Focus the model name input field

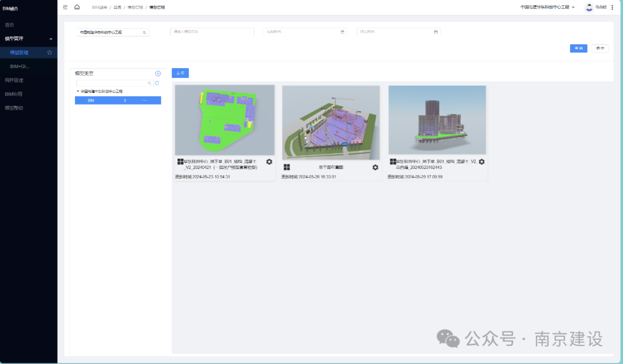tap(212, 32)
